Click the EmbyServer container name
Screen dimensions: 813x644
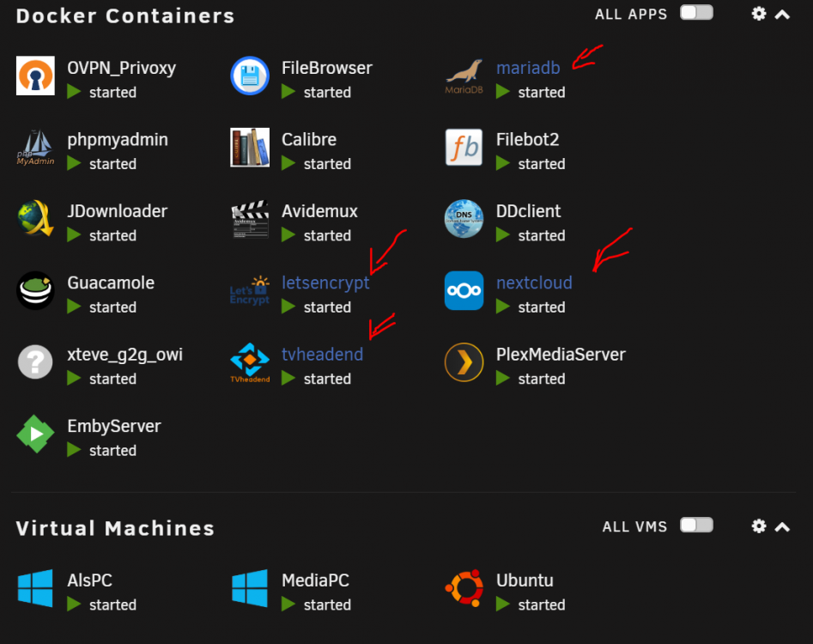point(114,427)
